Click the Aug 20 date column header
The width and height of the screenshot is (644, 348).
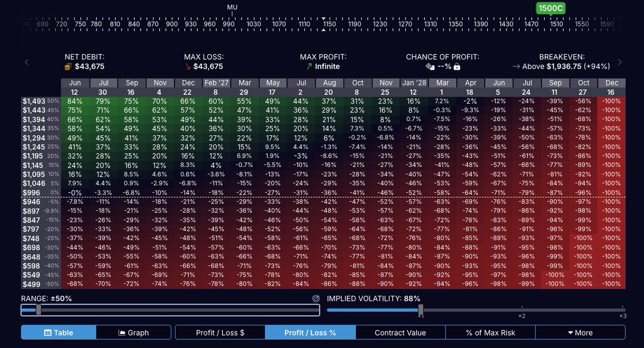click(x=330, y=88)
